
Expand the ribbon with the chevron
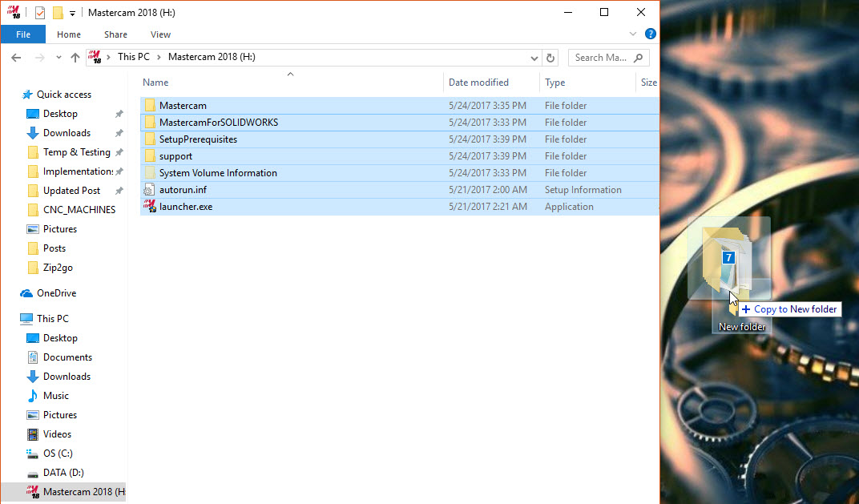coord(633,34)
